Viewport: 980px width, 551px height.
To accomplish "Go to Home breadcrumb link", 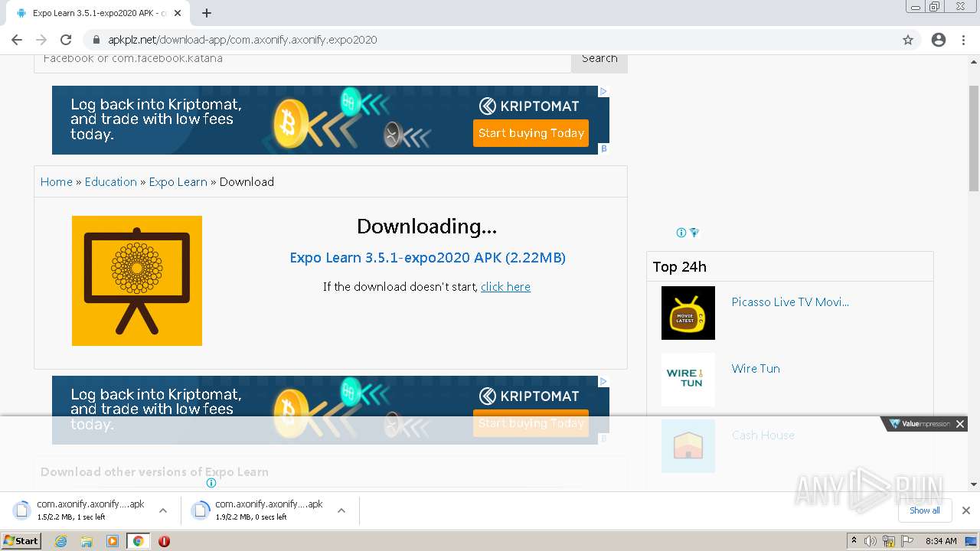I will tap(56, 181).
